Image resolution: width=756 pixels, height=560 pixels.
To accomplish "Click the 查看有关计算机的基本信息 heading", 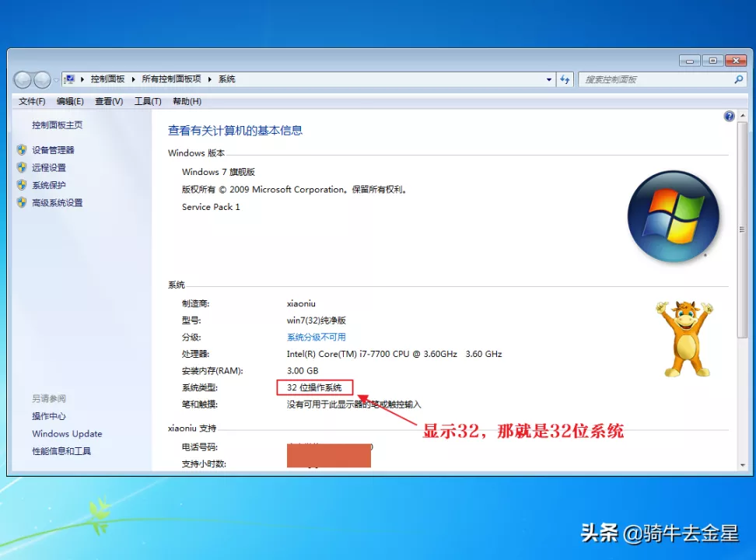I will (x=236, y=131).
